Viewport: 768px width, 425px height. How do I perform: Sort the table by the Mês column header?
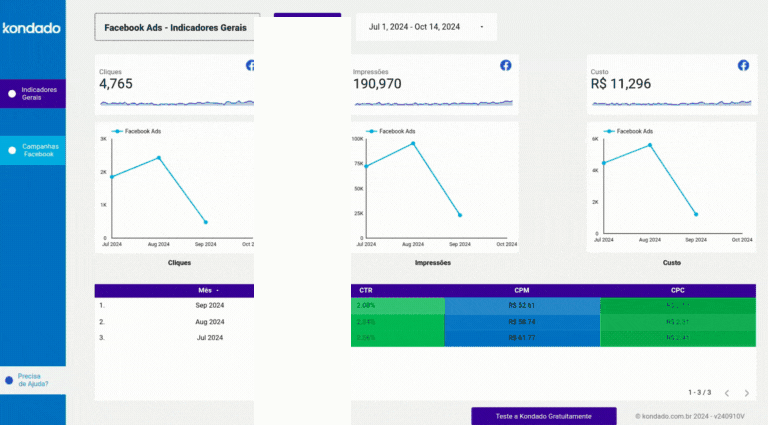[x=208, y=290]
